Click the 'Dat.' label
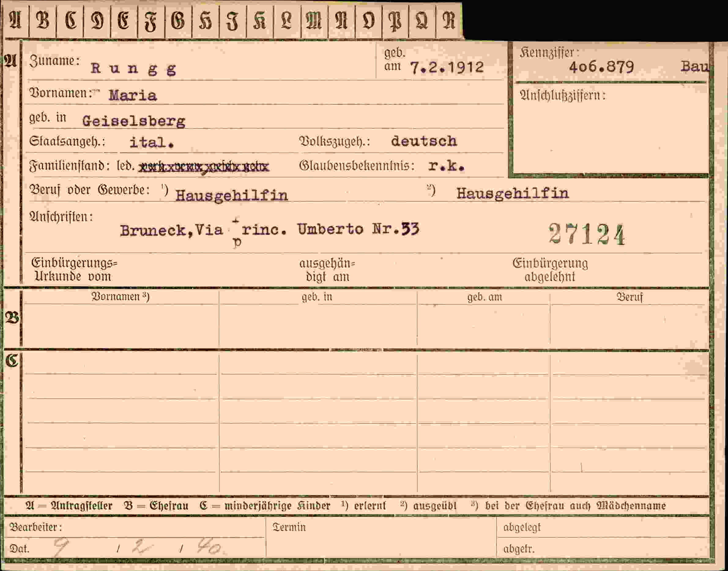The height and width of the screenshot is (571, 728). [19, 549]
